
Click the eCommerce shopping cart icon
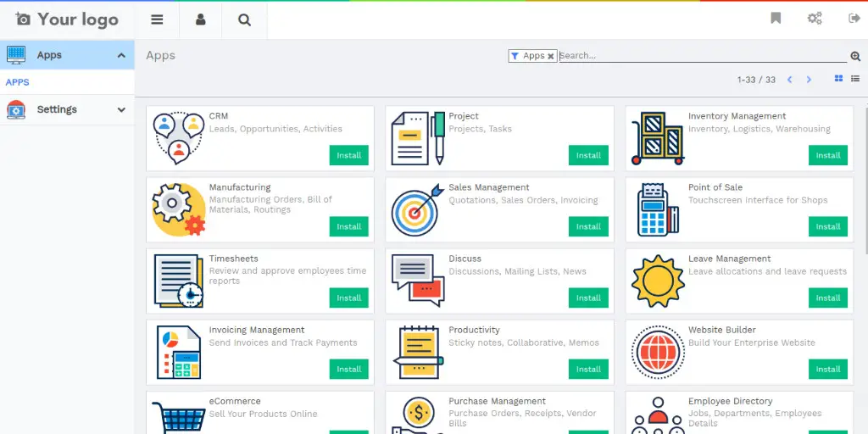coord(178,415)
